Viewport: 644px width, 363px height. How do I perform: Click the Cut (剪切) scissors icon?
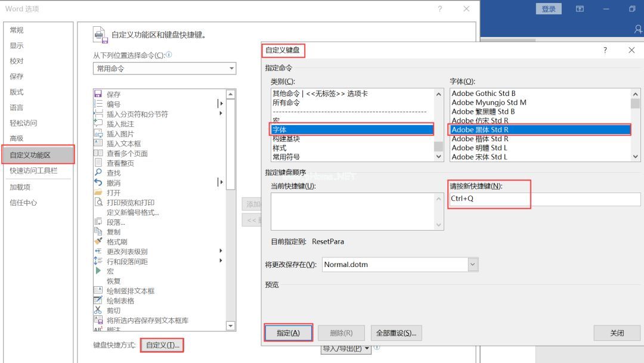[x=98, y=310]
